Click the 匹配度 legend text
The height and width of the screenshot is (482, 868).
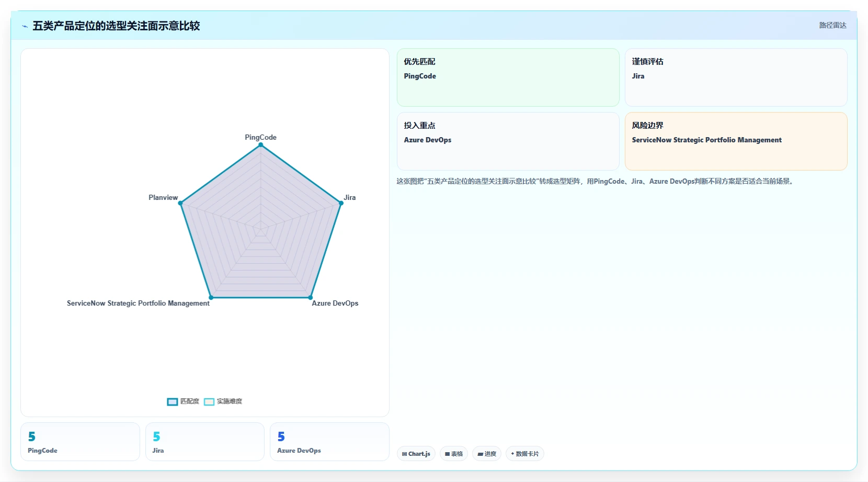coord(190,401)
